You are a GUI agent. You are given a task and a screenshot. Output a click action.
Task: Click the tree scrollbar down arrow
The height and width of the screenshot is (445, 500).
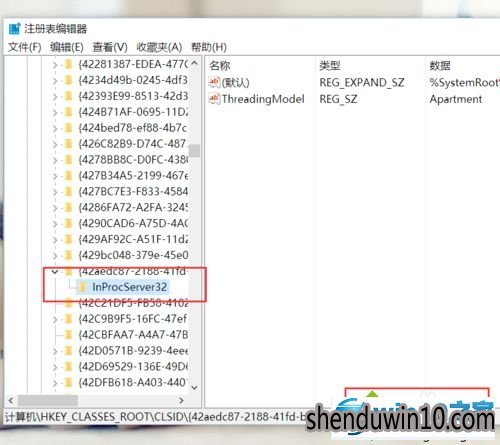(x=195, y=388)
